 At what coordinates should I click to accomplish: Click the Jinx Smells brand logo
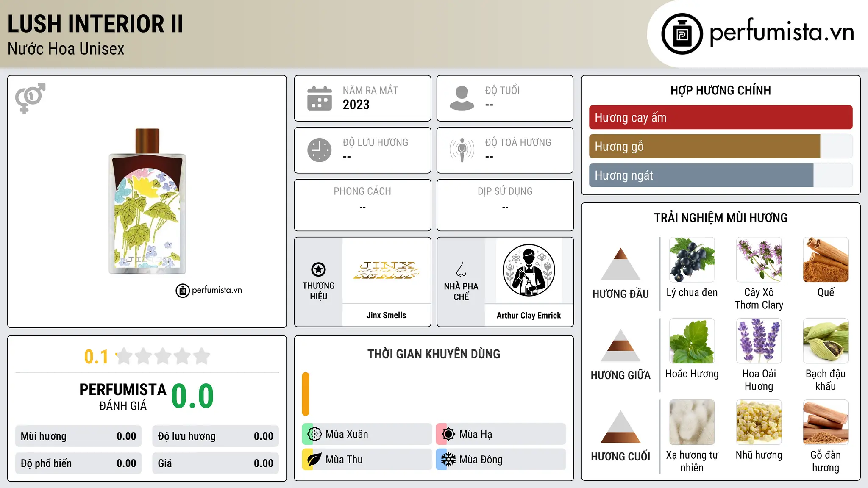387,270
